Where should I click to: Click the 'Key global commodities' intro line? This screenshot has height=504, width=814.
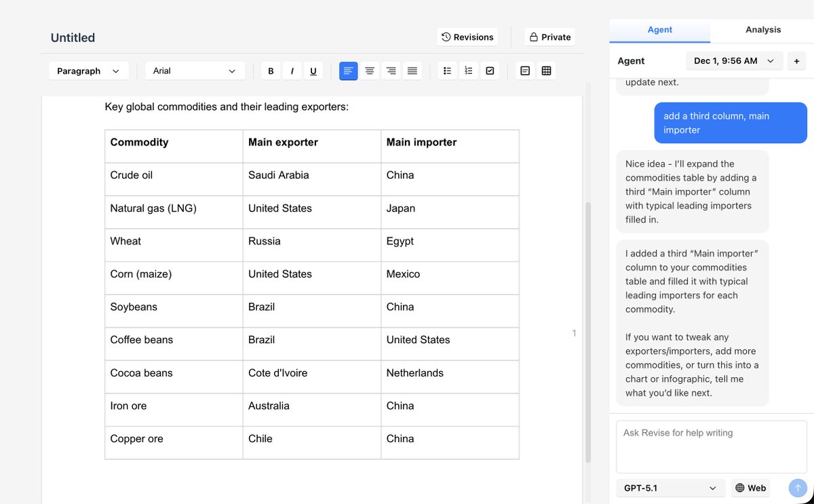pos(227,107)
